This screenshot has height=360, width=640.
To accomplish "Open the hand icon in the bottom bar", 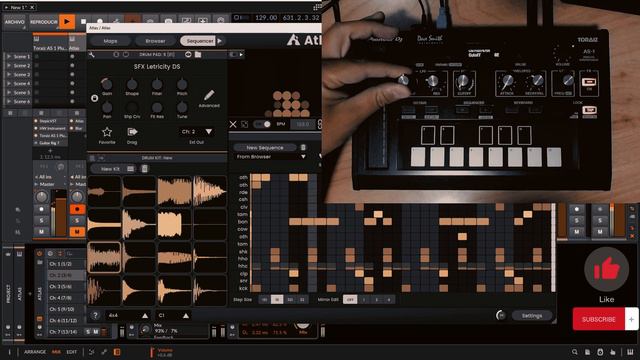I will click(613, 352).
